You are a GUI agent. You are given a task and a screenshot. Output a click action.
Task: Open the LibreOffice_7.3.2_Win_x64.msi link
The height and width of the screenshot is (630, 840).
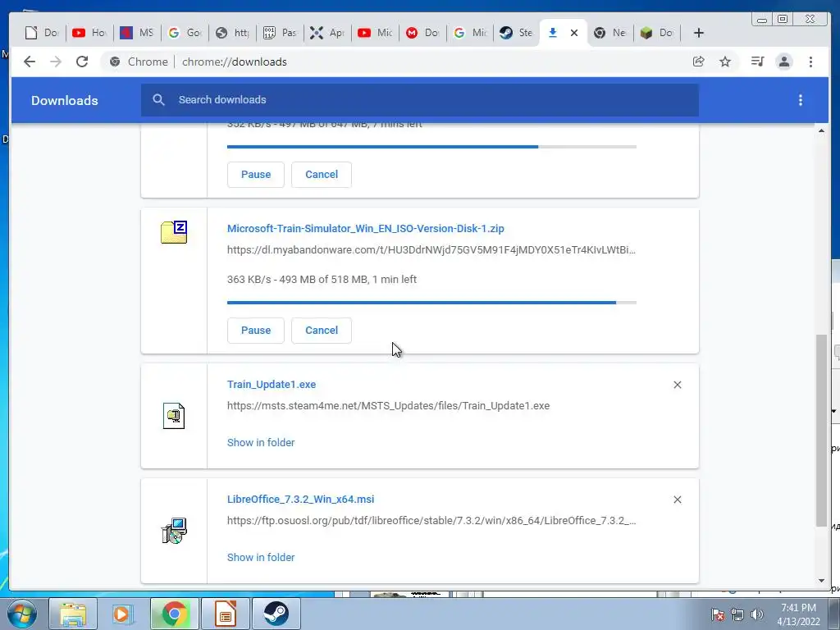coord(300,500)
